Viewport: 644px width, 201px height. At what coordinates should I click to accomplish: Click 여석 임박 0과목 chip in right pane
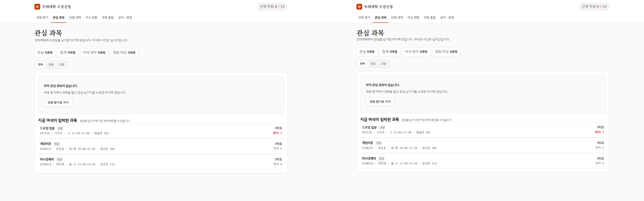point(416,52)
